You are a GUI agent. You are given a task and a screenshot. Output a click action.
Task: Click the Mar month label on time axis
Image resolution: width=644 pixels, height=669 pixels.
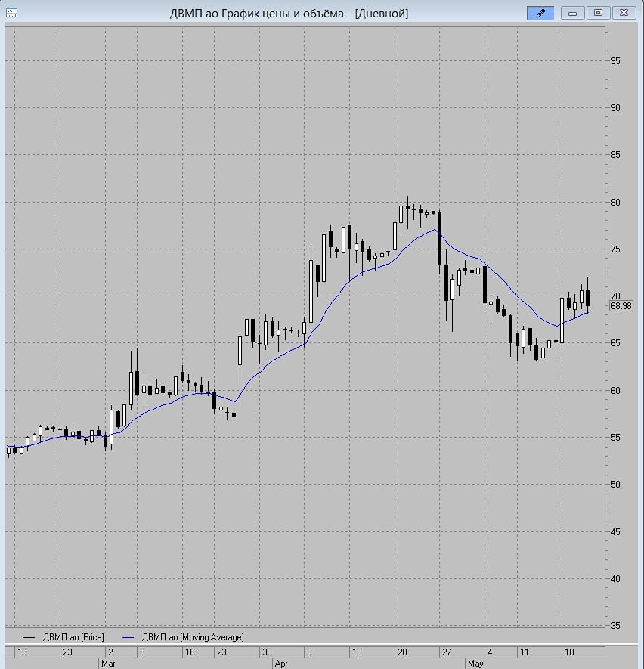click(108, 664)
